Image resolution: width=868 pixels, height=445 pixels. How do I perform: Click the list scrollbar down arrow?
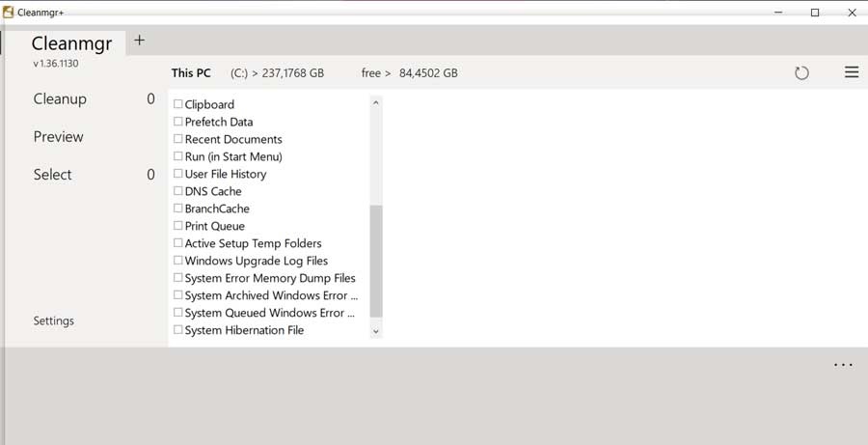pos(376,331)
